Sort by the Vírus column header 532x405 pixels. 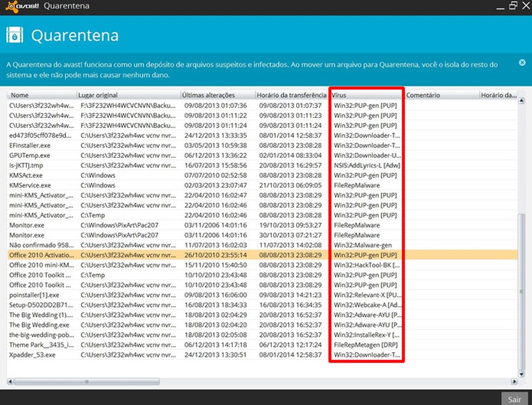367,95
